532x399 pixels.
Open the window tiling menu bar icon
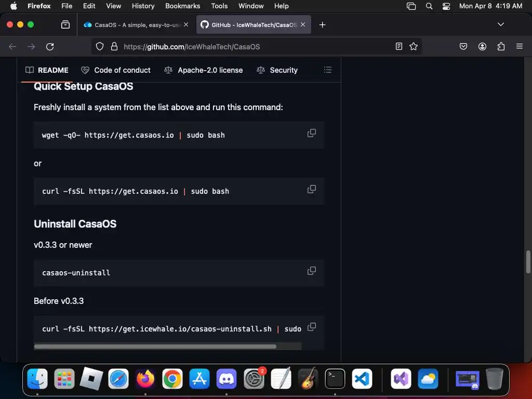pyautogui.click(x=411, y=6)
